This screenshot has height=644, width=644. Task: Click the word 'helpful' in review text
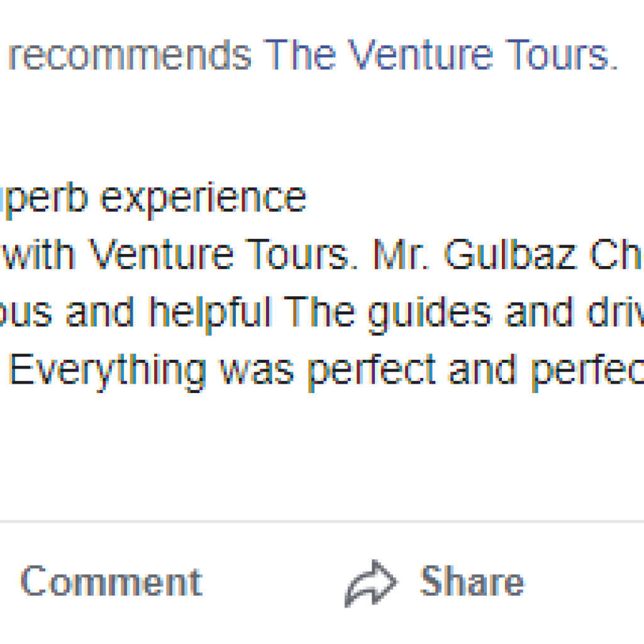(x=210, y=314)
